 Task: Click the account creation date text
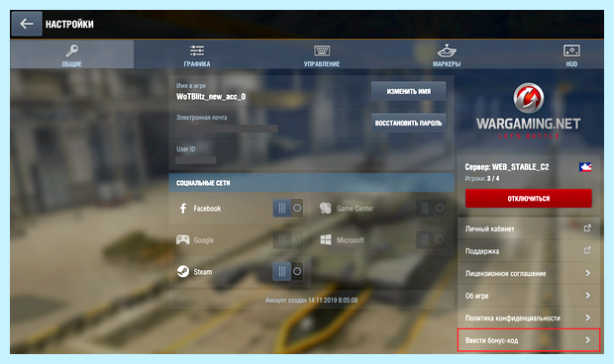311,300
